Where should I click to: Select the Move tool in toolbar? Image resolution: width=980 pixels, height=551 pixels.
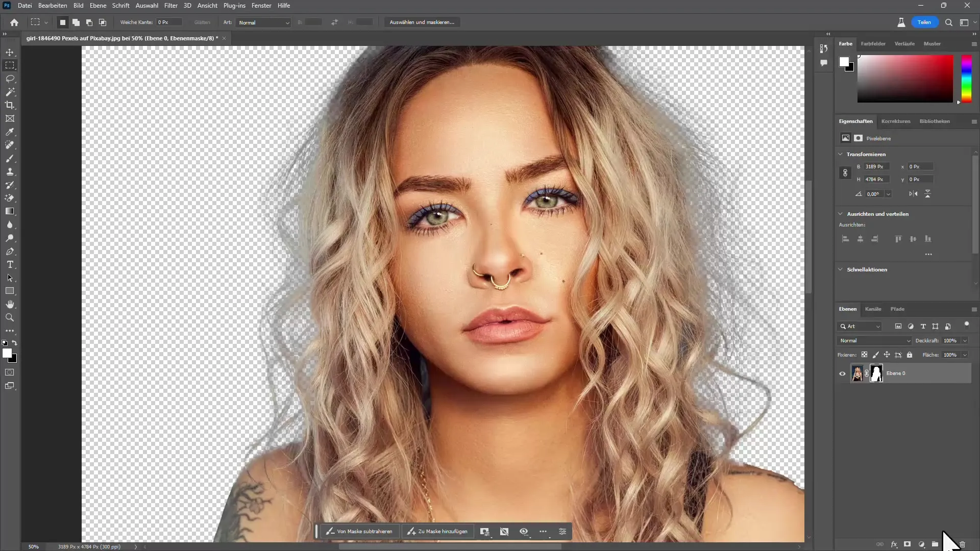tap(10, 52)
